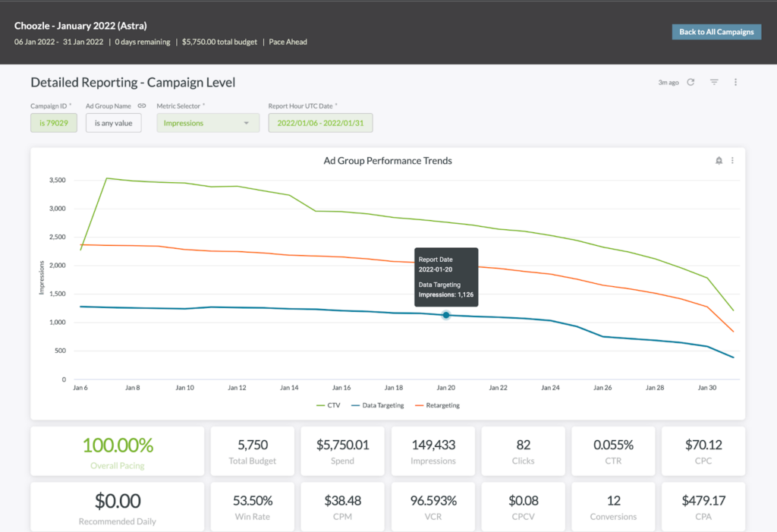
Task: Refresh the dashboard data
Action: (690, 82)
